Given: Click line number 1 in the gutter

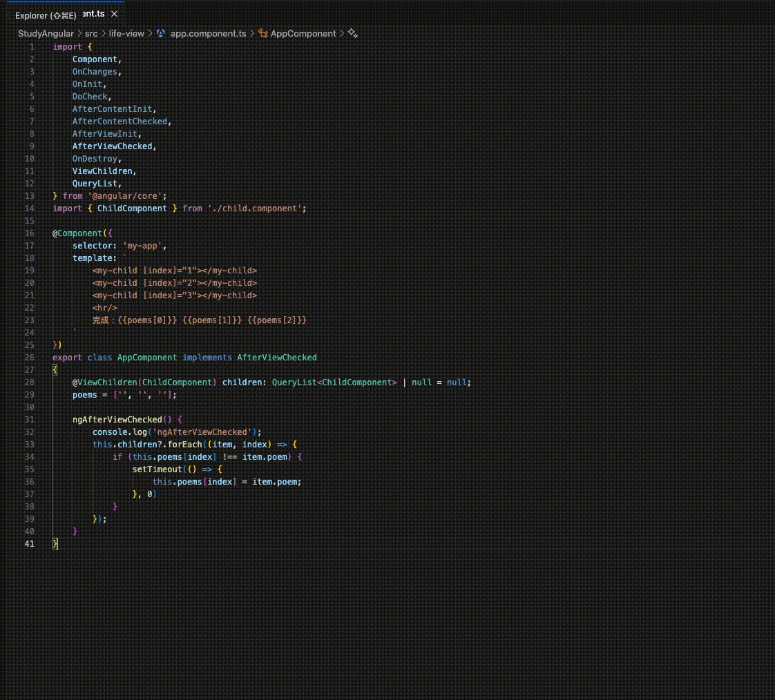Looking at the screenshot, I should coord(32,47).
